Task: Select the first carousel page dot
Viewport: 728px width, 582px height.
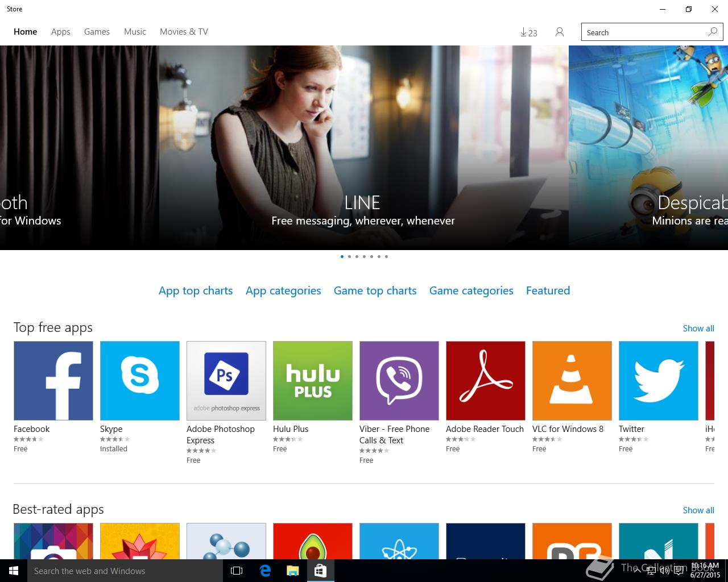Action: tap(342, 256)
